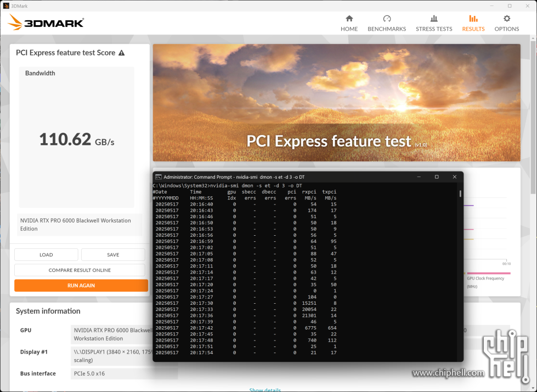Click the Command Prompt scrollbar thumb
537x392 pixels.
click(460, 194)
